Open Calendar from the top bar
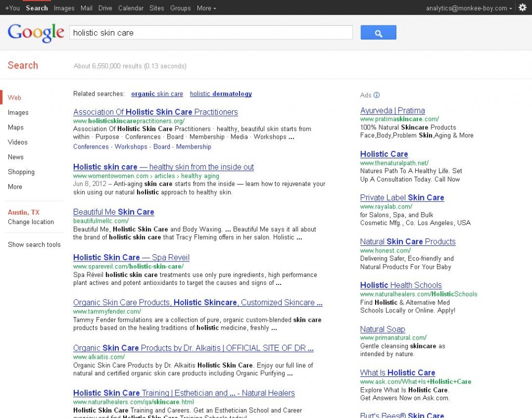The width and height of the screenshot is (532, 418). [x=130, y=8]
